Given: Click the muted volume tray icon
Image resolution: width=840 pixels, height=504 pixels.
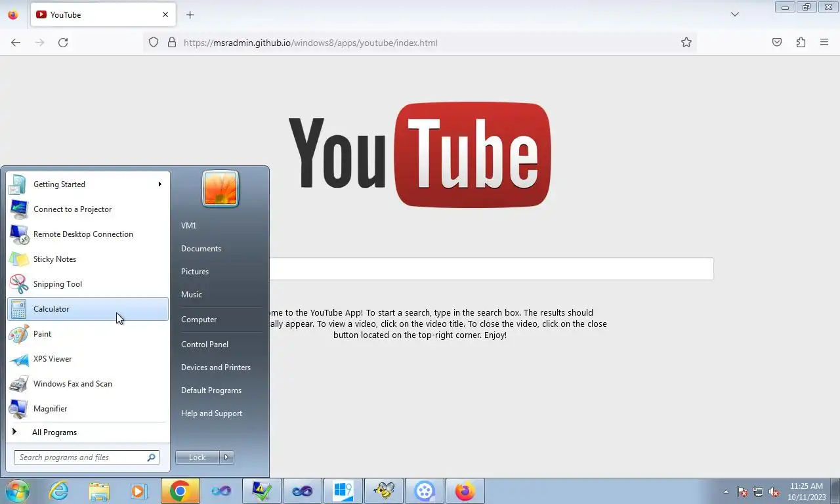Looking at the screenshot, I should click(x=774, y=492).
